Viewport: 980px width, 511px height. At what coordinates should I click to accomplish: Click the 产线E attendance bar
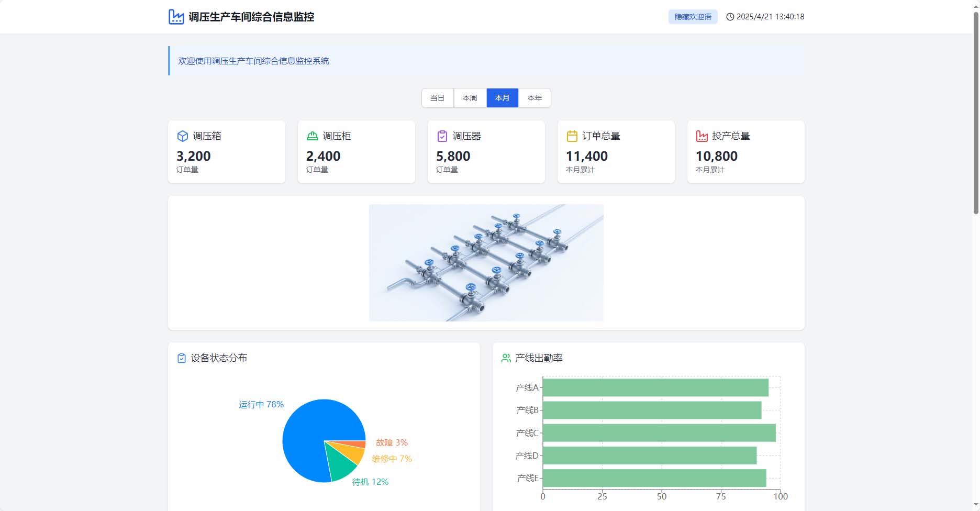[654, 478]
